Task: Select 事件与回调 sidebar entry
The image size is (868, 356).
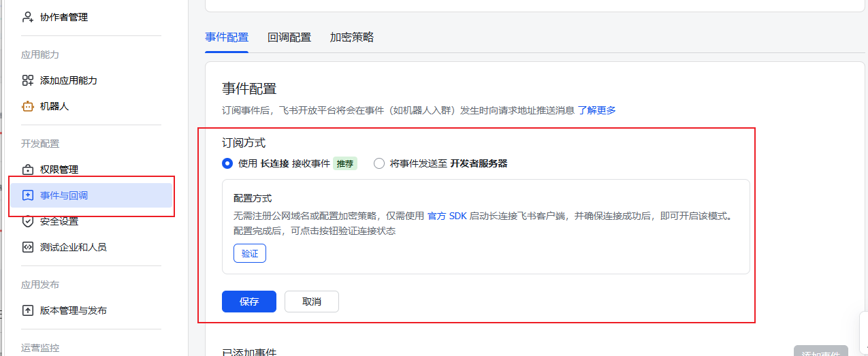Action: pyautogui.click(x=91, y=195)
